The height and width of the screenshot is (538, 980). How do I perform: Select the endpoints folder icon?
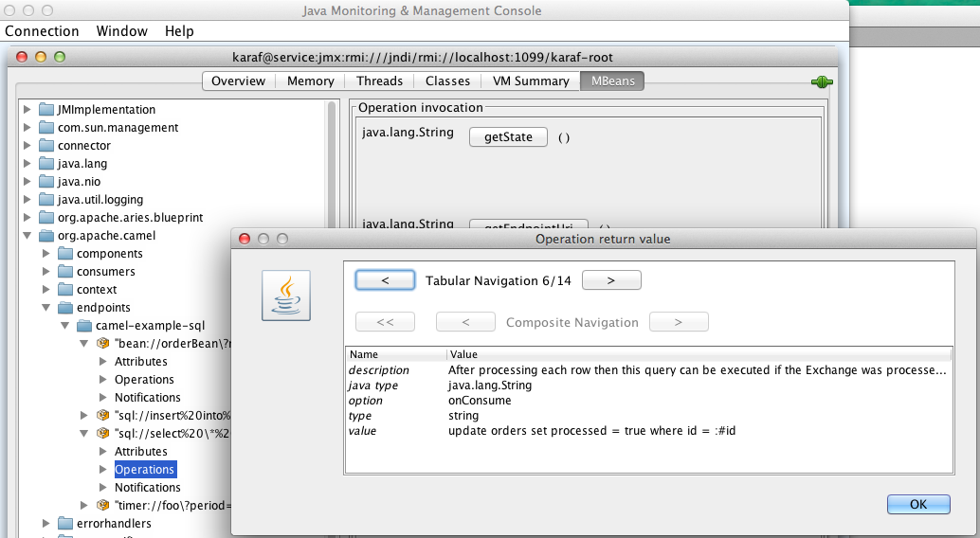pyautogui.click(x=65, y=308)
